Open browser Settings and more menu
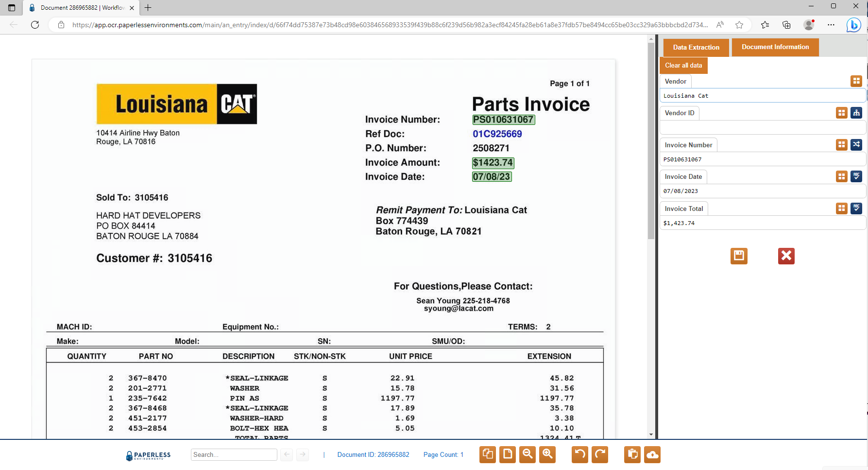 click(x=831, y=25)
